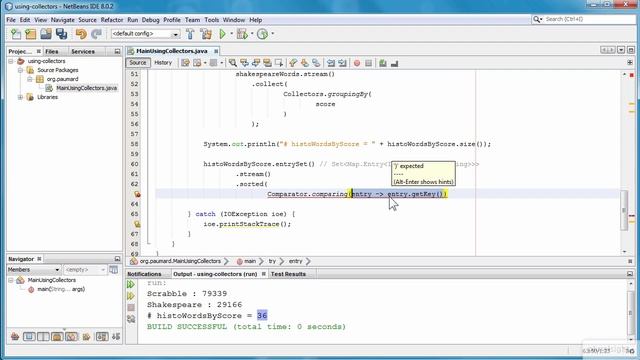
Task: Click the Save All toolbar icon
Action: click(x=61, y=34)
